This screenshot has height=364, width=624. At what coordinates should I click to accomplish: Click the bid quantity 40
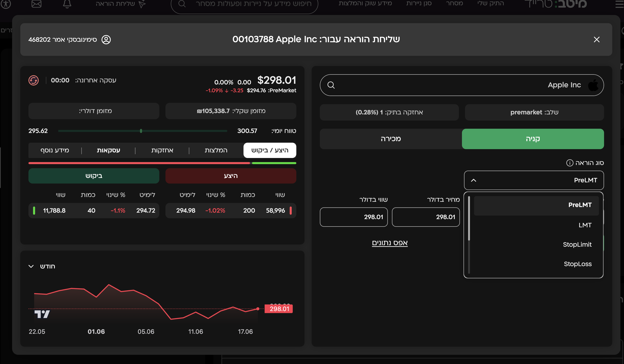[91, 211]
